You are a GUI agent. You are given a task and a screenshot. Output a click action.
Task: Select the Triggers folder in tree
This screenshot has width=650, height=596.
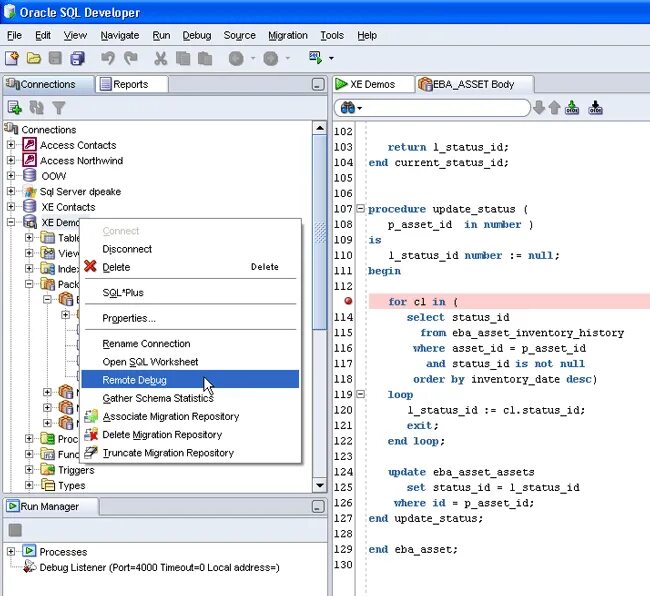click(x=76, y=470)
